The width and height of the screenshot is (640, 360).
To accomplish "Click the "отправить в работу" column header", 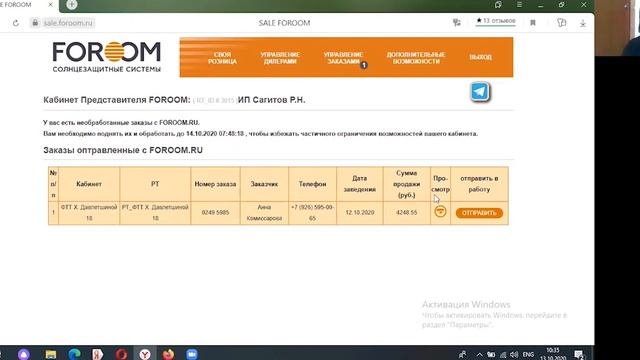I will [x=479, y=184].
